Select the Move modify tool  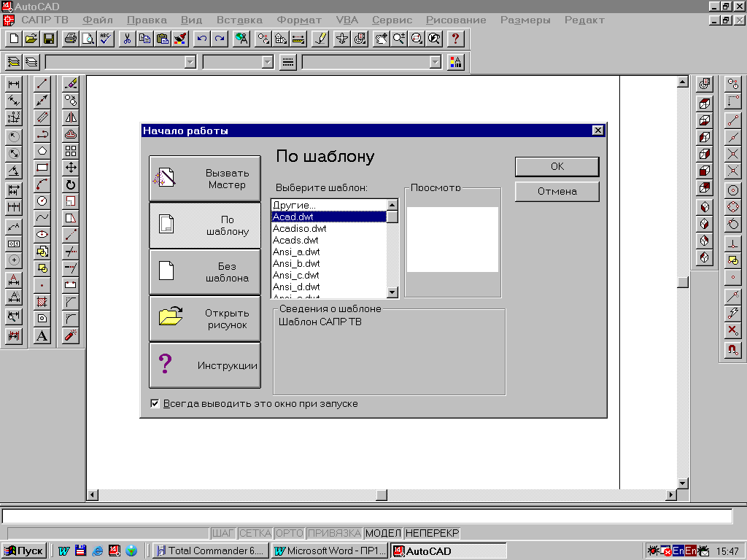71,168
